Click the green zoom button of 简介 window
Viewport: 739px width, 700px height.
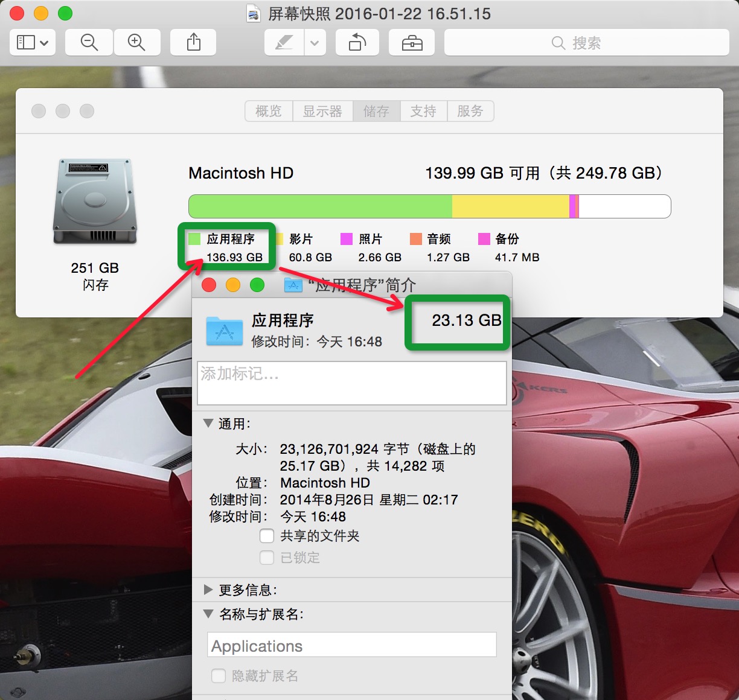click(257, 285)
